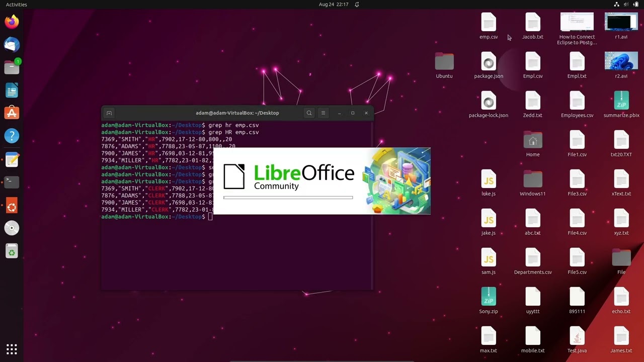Select the Empl.txt desktop file

(x=577, y=65)
